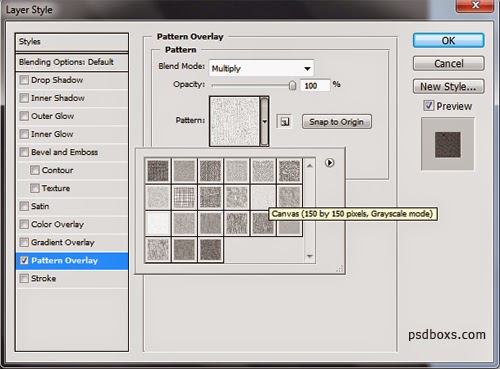Open the Blend Mode dropdown set to Multiply
500x369 pixels.
(x=261, y=68)
